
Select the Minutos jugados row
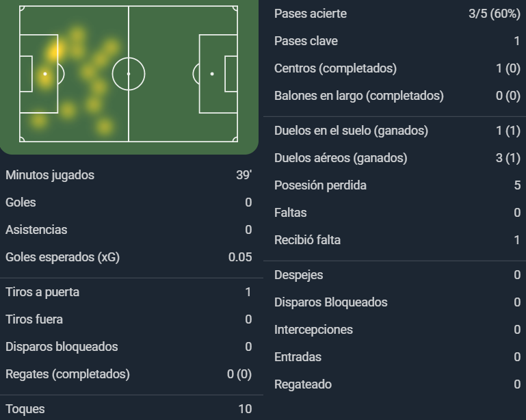click(129, 175)
